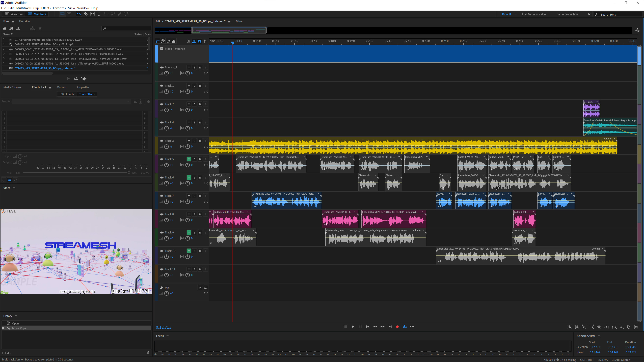Switch to the Mixer tab

[239, 21]
